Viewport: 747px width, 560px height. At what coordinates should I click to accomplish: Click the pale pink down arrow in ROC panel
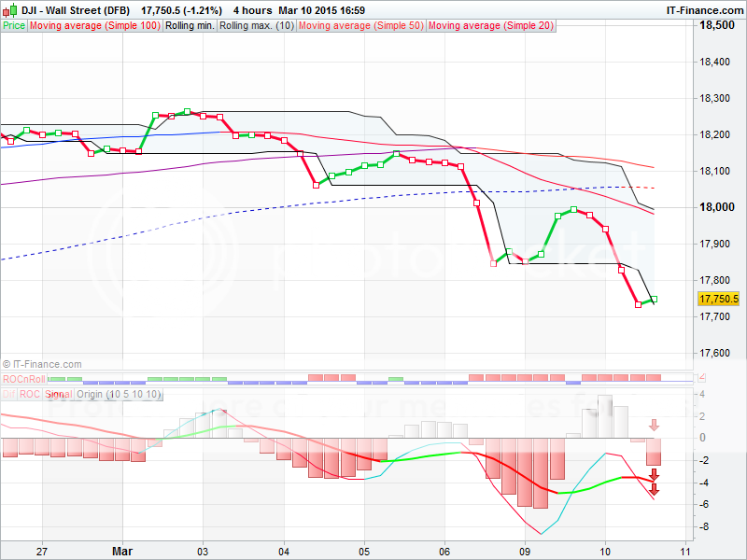click(x=655, y=426)
